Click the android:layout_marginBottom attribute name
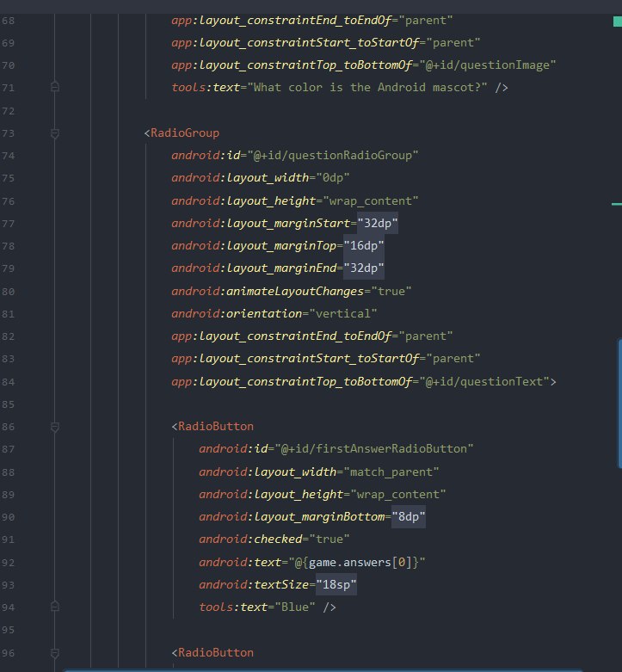The image size is (622, 672). click(292, 516)
